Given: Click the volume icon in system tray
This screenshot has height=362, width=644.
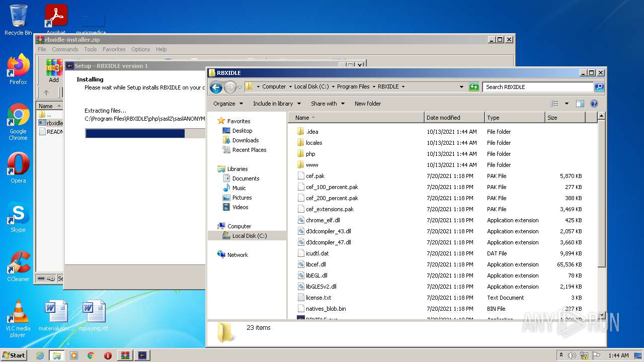Looking at the screenshot, I should coord(572,355).
